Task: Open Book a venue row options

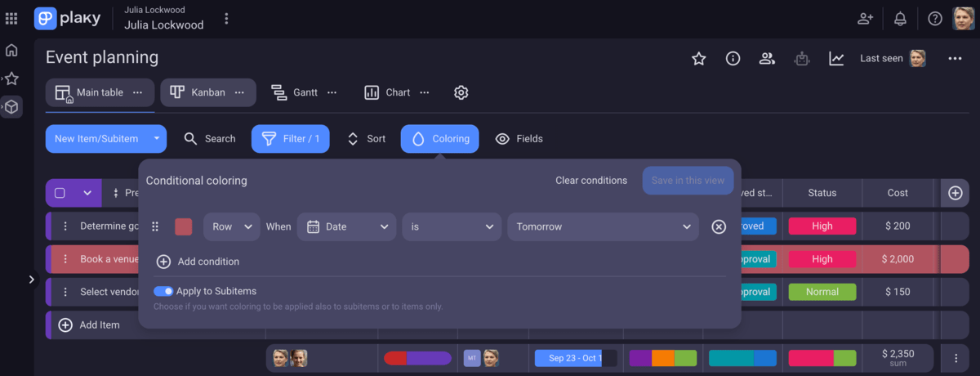Action: pos(65,259)
